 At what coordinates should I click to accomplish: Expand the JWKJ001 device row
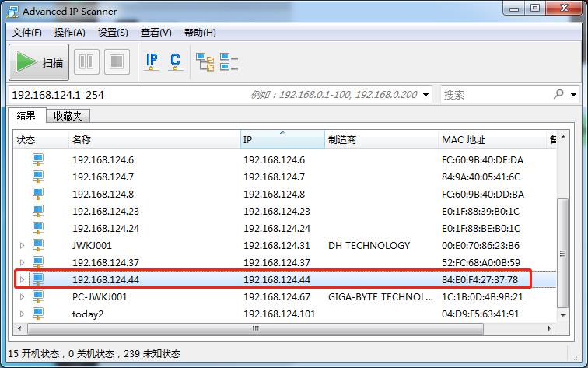[x=22, y=245]
